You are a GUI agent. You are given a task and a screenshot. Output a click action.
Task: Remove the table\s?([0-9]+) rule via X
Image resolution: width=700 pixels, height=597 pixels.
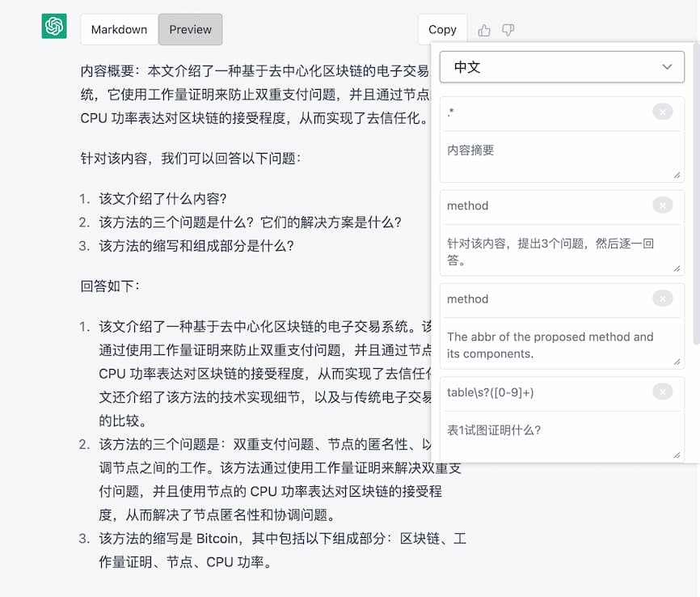(663, 392)
